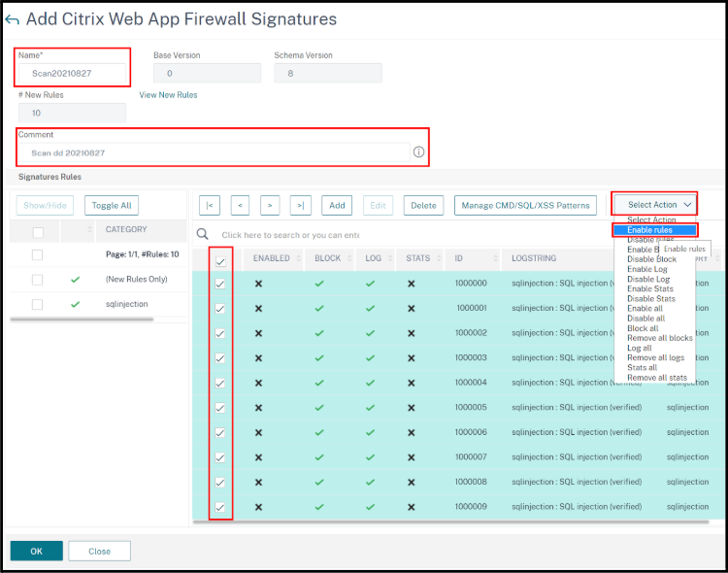
Task: Sort by LOG column arrows
Action: point(390,258)
